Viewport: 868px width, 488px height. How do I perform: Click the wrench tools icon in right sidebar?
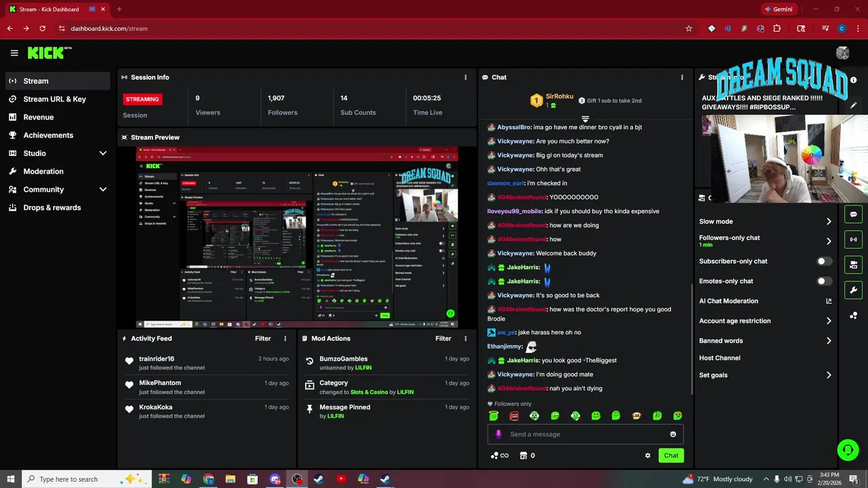tap(853, 290)
